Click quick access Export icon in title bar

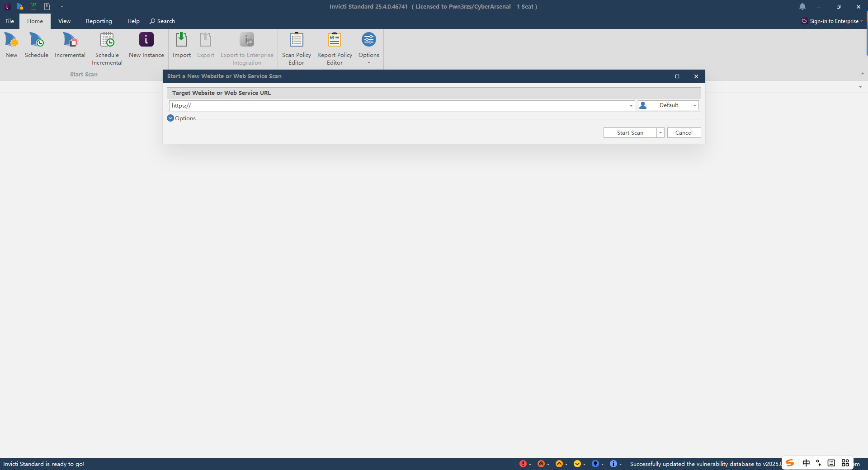tap(47, 6)
